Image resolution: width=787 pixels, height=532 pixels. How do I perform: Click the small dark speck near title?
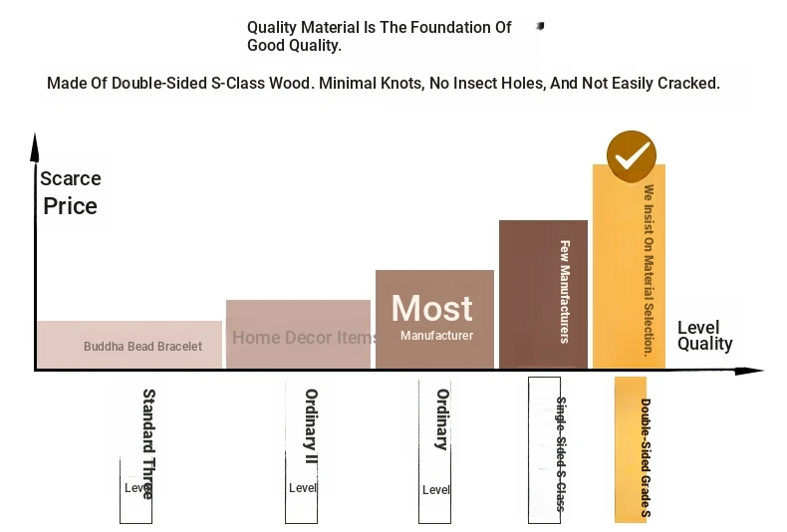(x=540, y=26)
